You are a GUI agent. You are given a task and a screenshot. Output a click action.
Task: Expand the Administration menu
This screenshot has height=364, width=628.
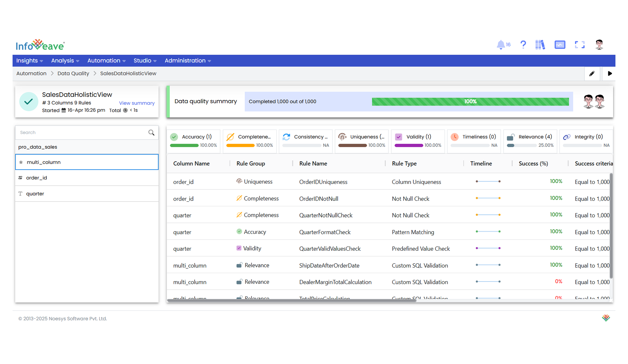point(188,61)
